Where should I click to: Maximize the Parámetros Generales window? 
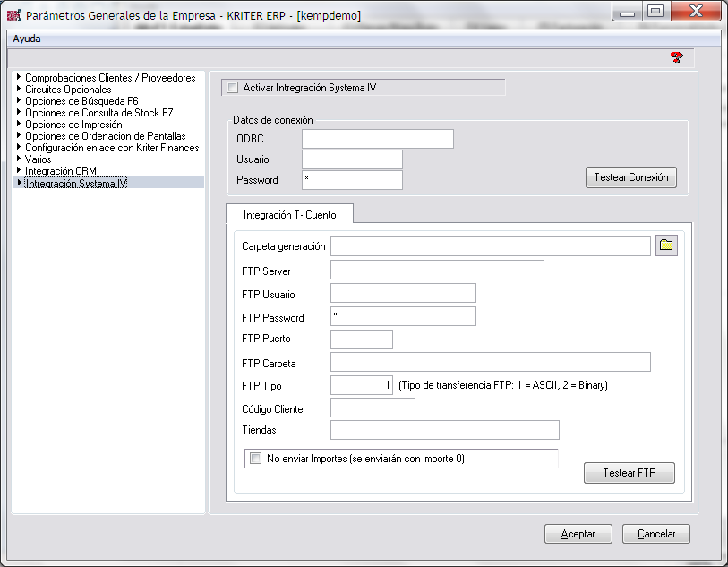pyautogui.click(x=655, y=12)
